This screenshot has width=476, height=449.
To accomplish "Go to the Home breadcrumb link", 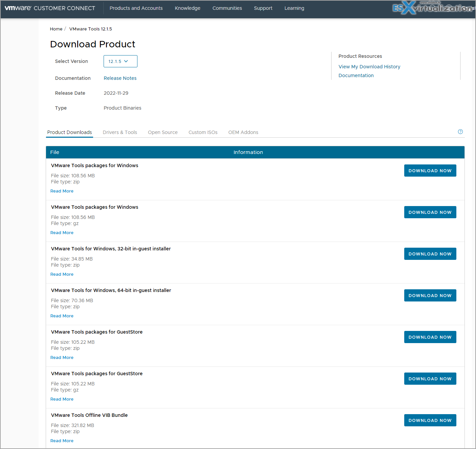I will tap(56, 29).
